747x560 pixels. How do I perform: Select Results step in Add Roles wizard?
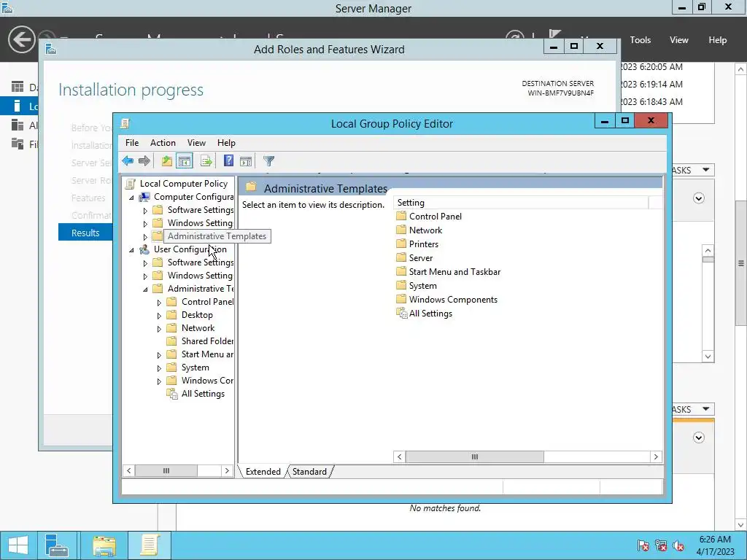(x=85, y=233)
